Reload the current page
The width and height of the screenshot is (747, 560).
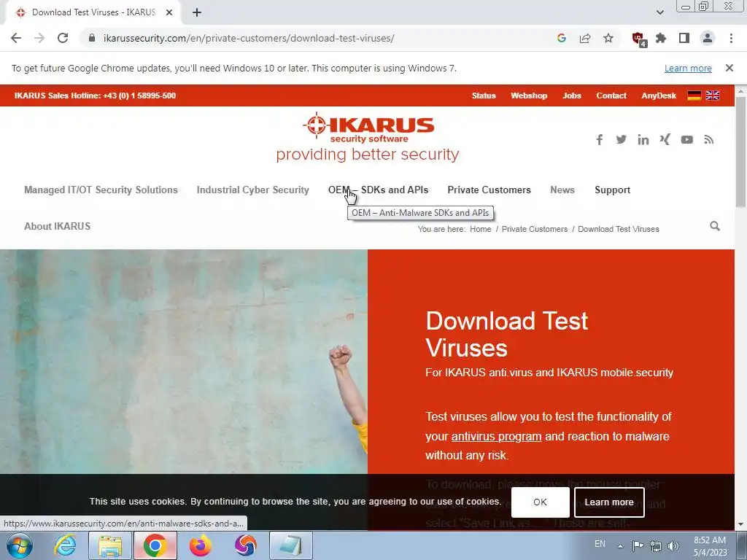click(63, 38)
